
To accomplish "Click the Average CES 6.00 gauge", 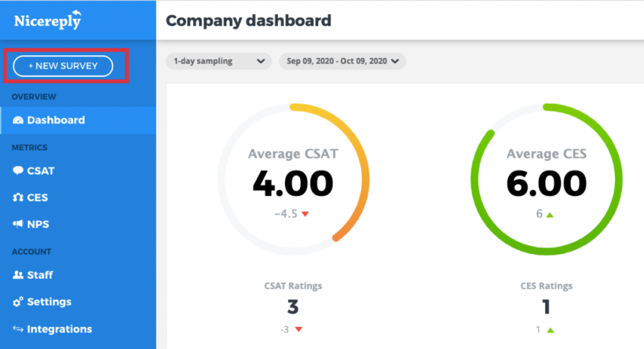I will 547,179.
